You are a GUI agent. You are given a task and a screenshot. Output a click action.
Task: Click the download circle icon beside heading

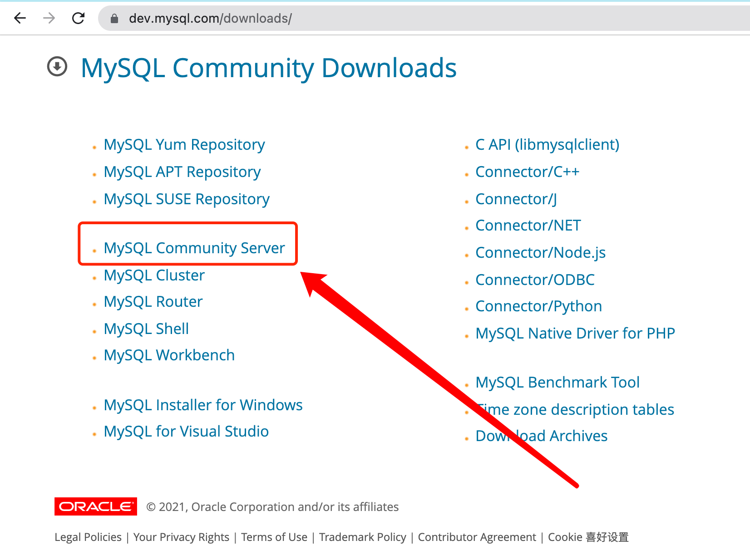click(57, 67)
